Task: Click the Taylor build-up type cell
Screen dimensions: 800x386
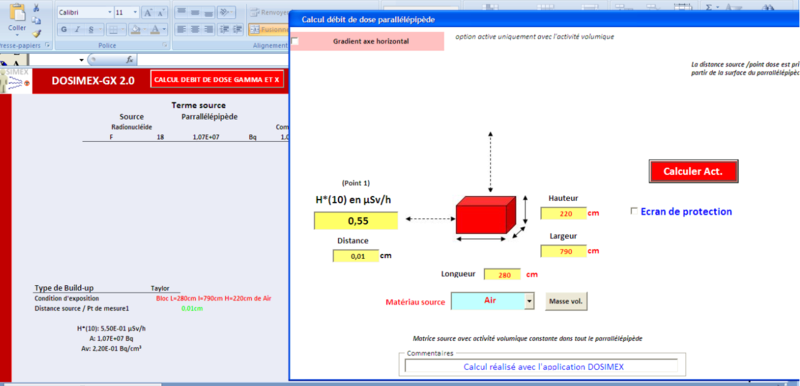Action: [160, 288]
